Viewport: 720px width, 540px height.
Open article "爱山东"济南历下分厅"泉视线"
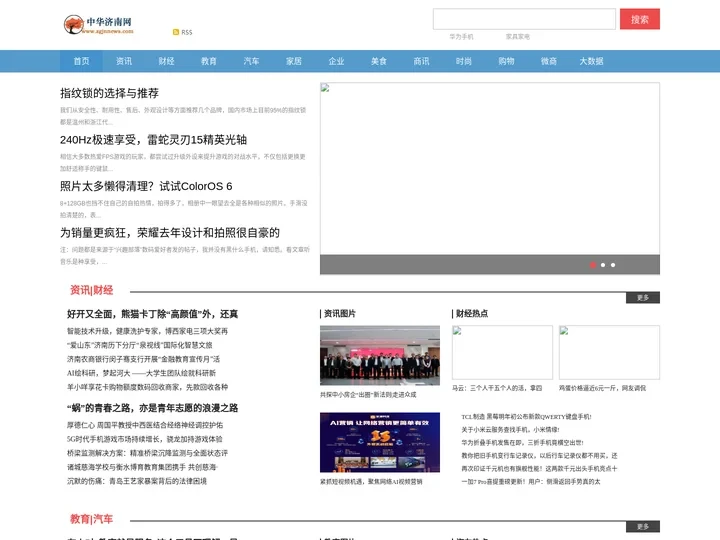[140, 345]
